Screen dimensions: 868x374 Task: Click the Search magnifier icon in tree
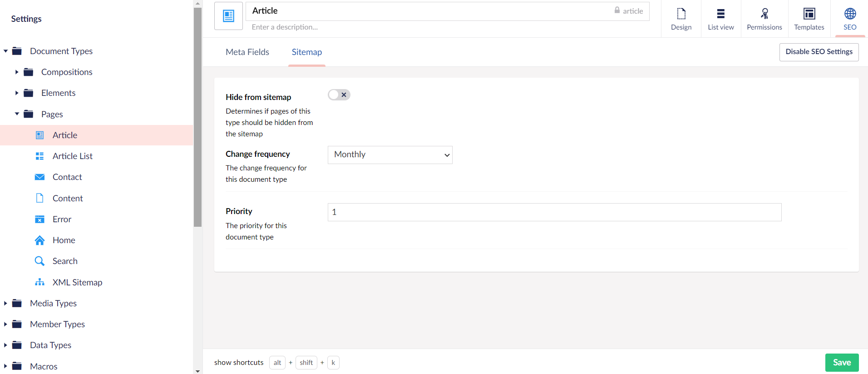[x=40, y=261]
